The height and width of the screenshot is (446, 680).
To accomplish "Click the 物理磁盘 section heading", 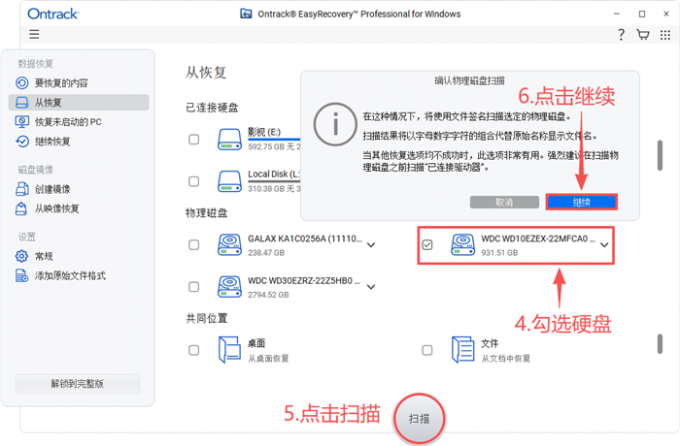I will [206, 213].
